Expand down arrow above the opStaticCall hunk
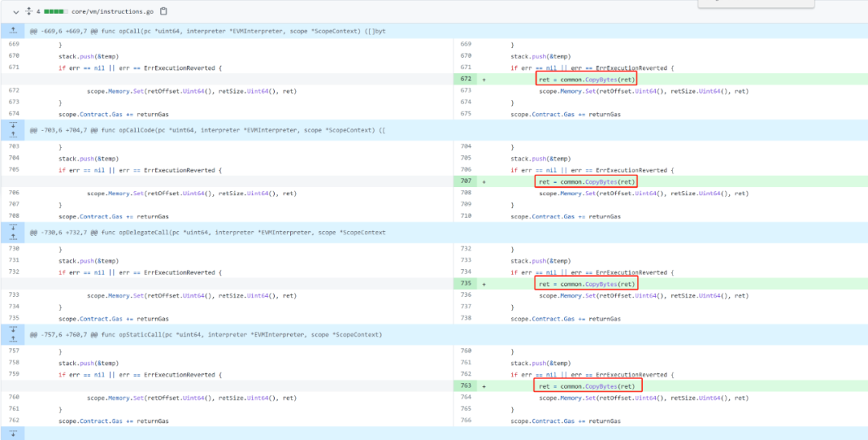 [x=14, y=329]
